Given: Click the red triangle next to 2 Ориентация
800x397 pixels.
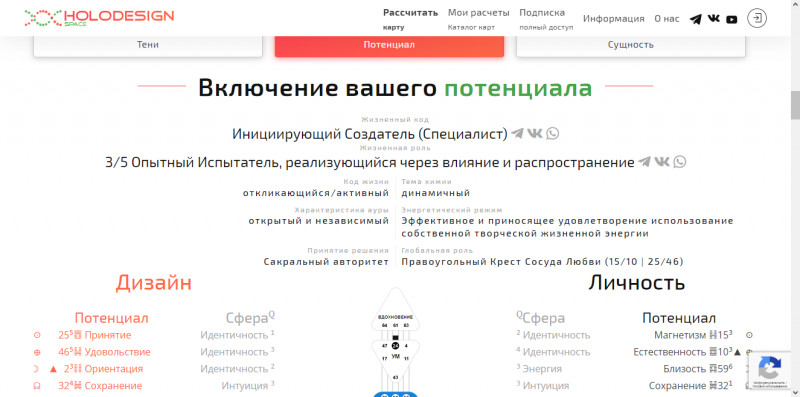Looking at the screenshot, I should click(x=53, y=369).
